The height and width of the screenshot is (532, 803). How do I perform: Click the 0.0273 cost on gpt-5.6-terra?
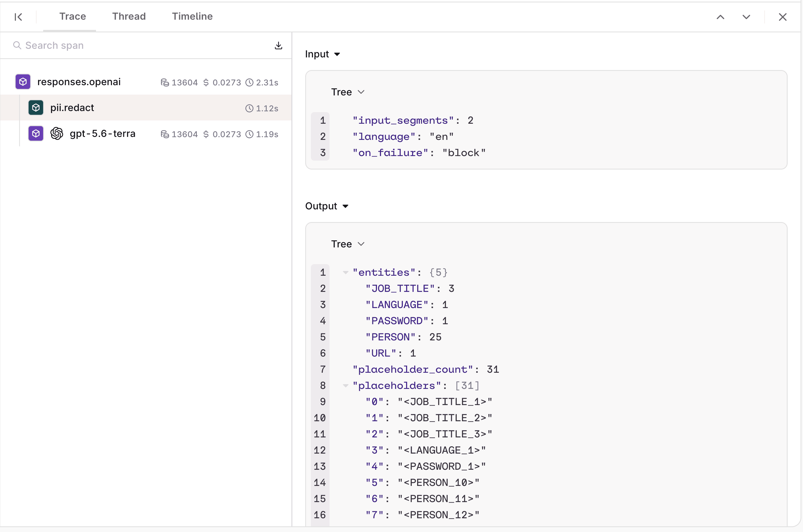pyautogui.click(x=227, y=134)
